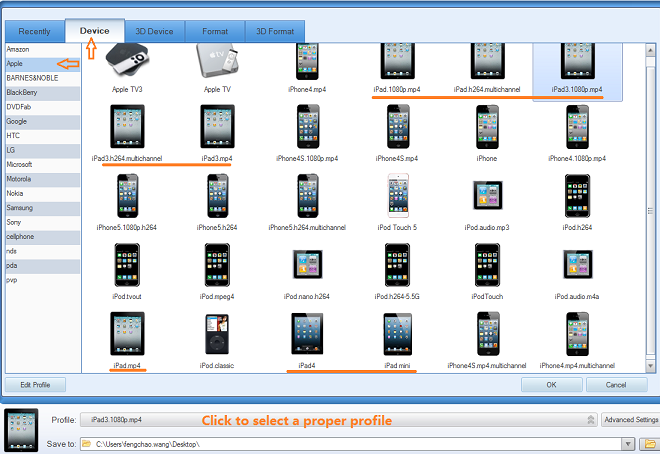
Task: Open the Format tab
Action: 215,32
